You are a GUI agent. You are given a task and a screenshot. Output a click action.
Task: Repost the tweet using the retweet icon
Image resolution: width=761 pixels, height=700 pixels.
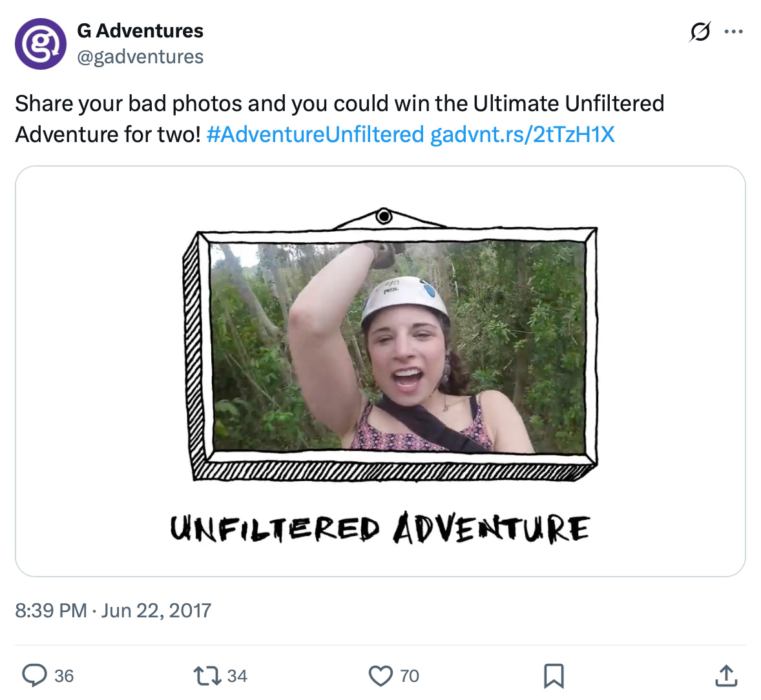pyautogui.click(x=207, y=675)
